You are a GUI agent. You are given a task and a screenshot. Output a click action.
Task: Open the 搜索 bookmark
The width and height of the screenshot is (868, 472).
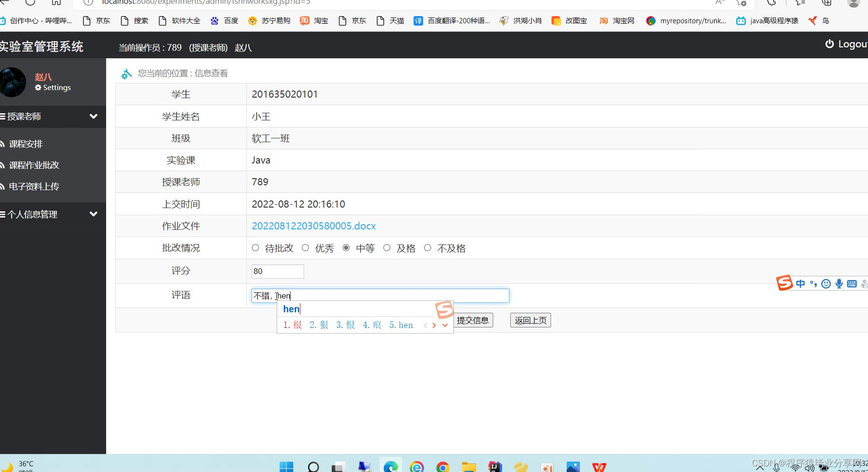(135, 21)
